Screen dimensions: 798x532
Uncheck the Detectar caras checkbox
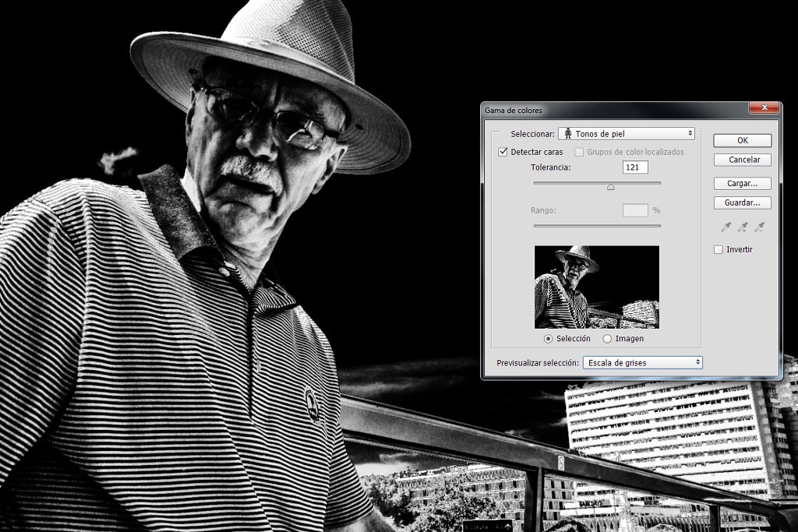503,152
